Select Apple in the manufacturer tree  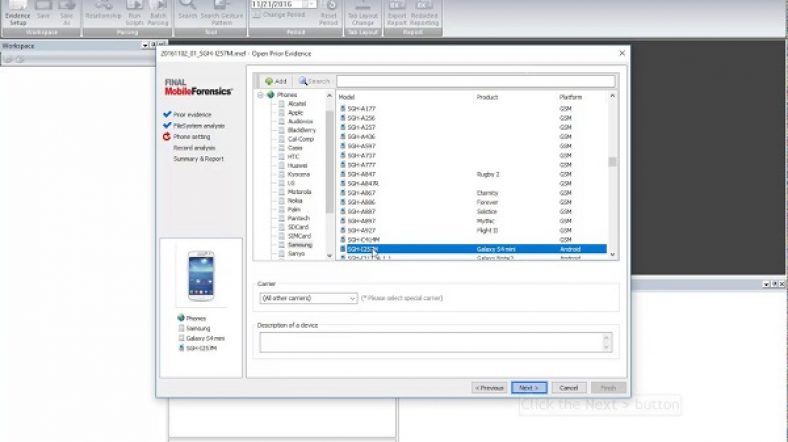[x=296, y=113]
